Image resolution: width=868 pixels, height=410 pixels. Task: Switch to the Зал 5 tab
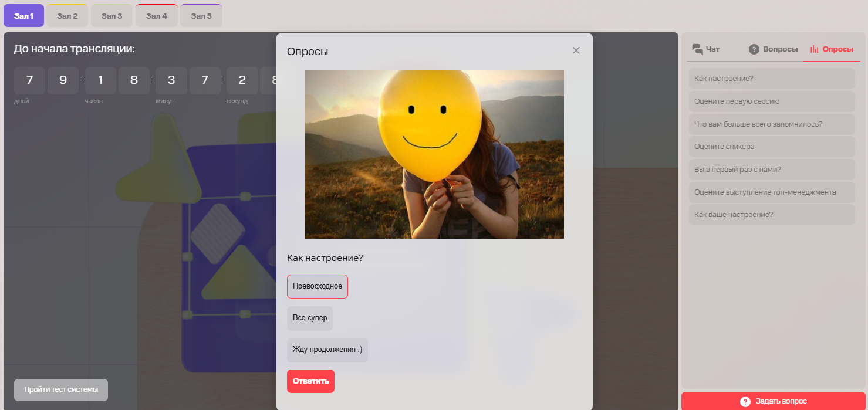(x=201, y=16)
